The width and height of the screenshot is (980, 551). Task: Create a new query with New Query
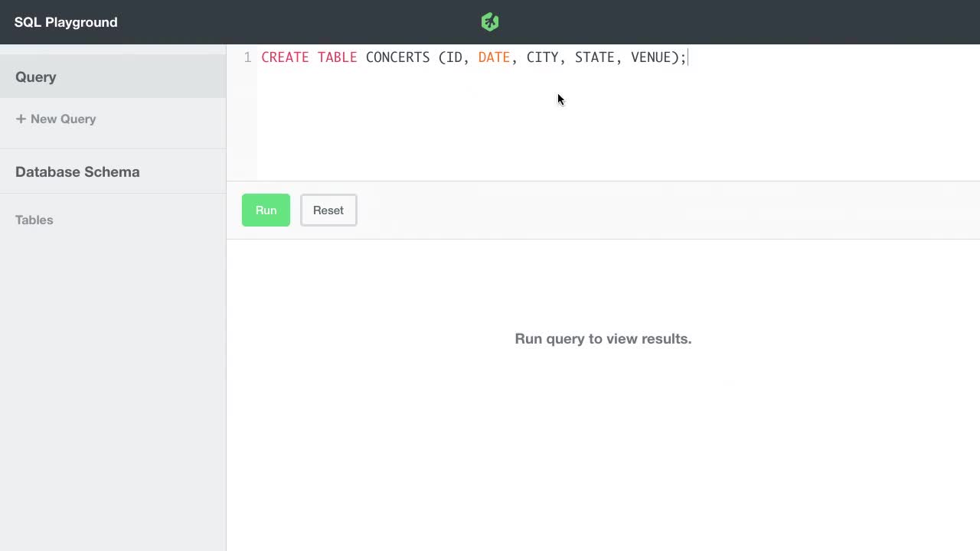(63, 119)
